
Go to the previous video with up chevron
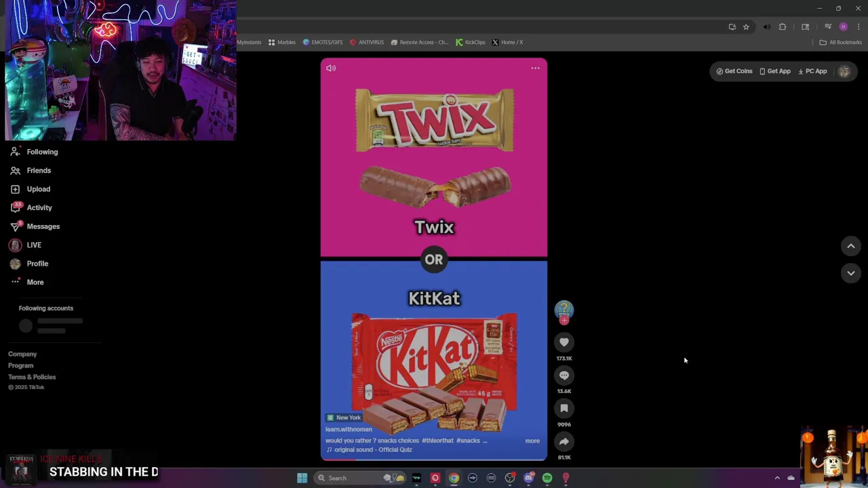click(851, 246)
